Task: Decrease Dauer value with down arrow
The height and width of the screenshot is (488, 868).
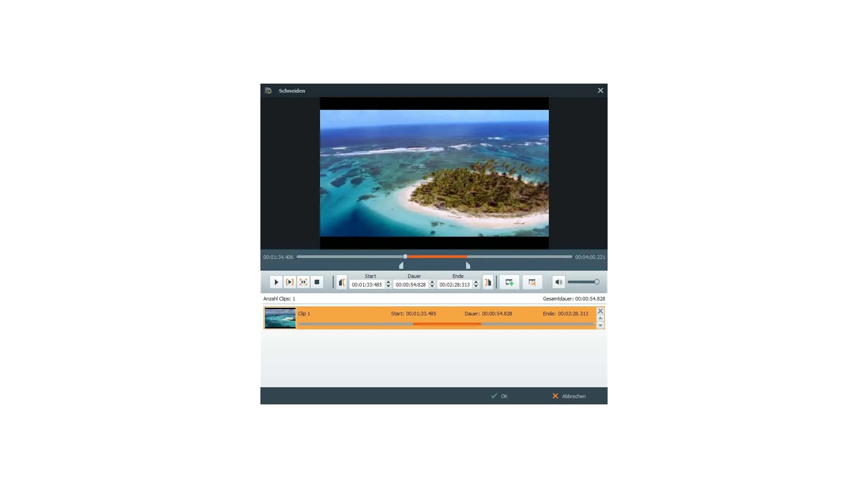Action: tap(432, 286)
